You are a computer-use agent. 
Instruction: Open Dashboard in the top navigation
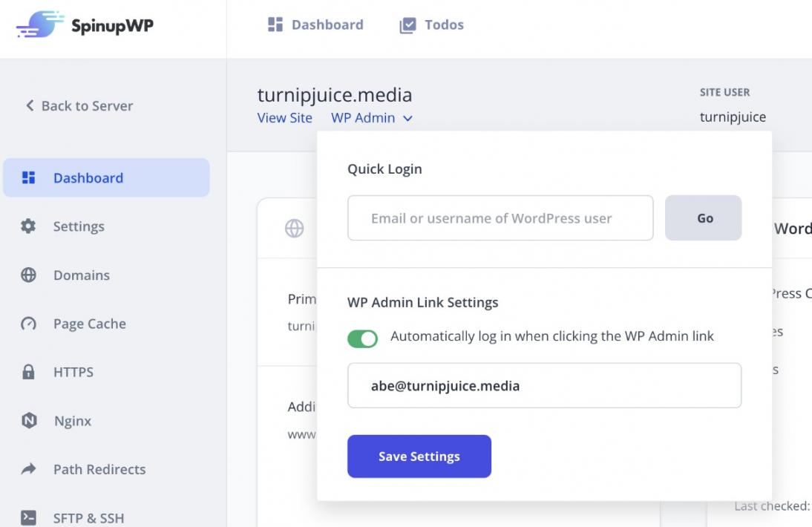(x=315, y=24)
